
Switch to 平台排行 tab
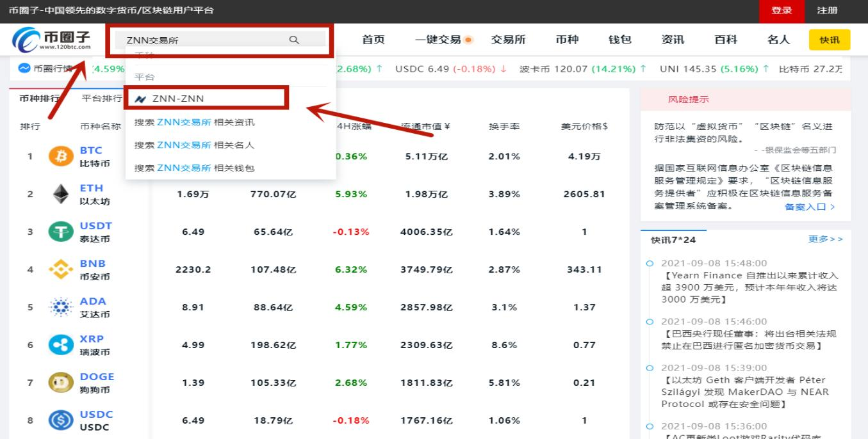102,99
